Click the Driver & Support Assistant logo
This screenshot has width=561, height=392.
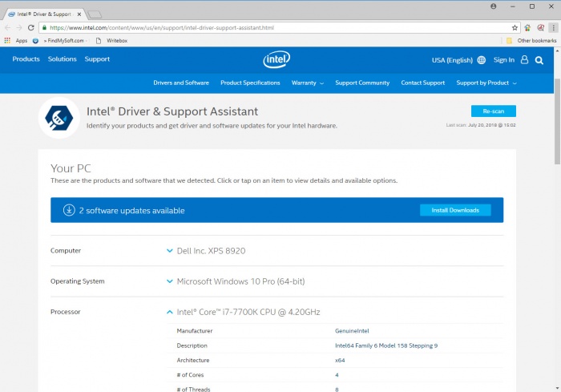click(59, 118)
